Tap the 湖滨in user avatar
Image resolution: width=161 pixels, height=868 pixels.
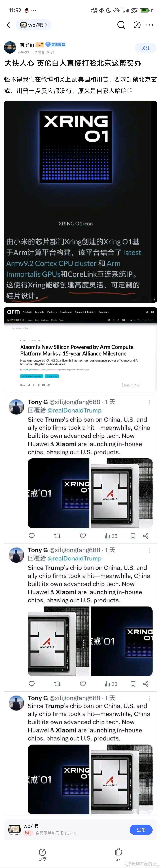tap(10, 47)
